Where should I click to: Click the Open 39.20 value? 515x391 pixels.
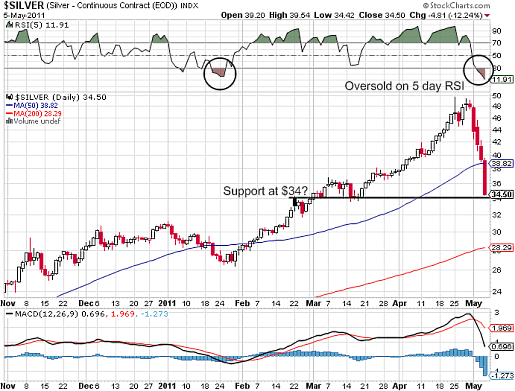coord(243,15)
